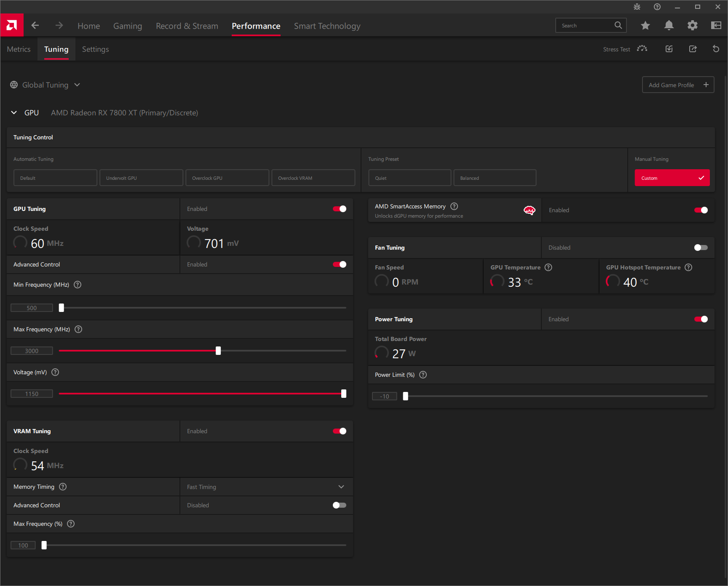Click the Voltage (mV) slider handle
Viewport: 728px width, 586px height.
344,394
